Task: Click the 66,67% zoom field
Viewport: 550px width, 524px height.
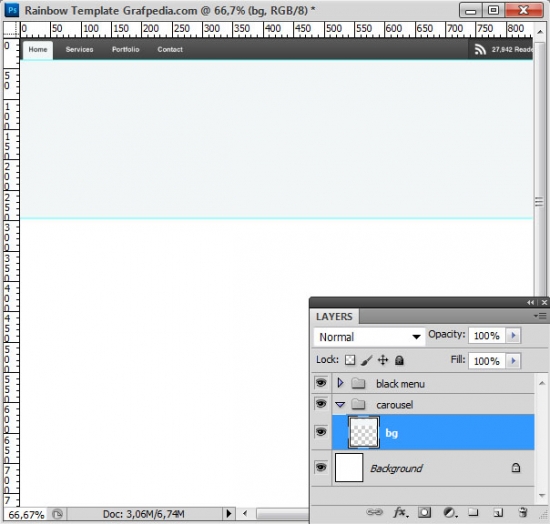Action: [26, 515]
